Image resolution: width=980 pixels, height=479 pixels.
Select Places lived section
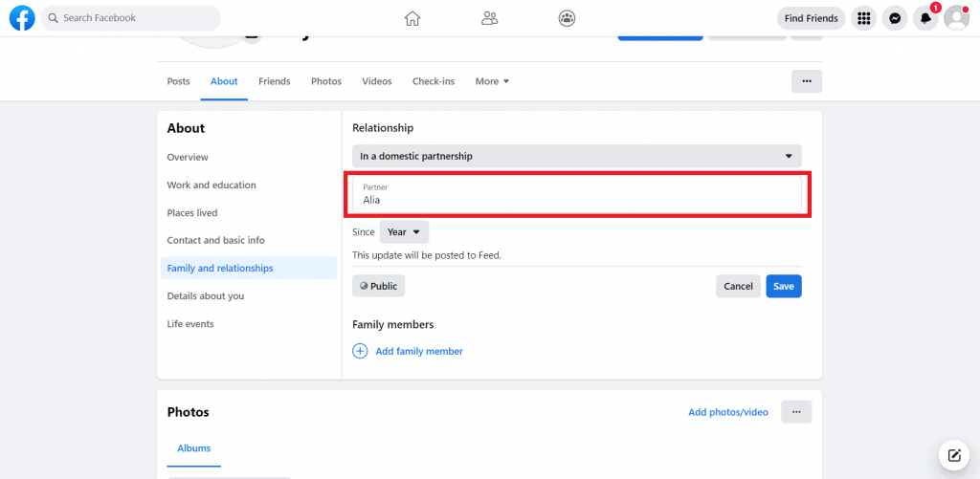click(x=249, y=213)
